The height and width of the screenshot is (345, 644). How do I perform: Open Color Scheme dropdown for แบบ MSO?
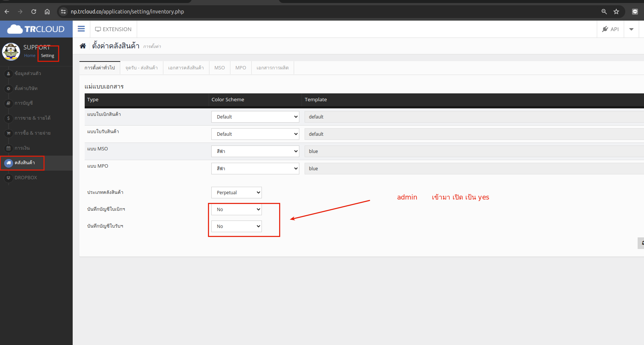(255, 151)
